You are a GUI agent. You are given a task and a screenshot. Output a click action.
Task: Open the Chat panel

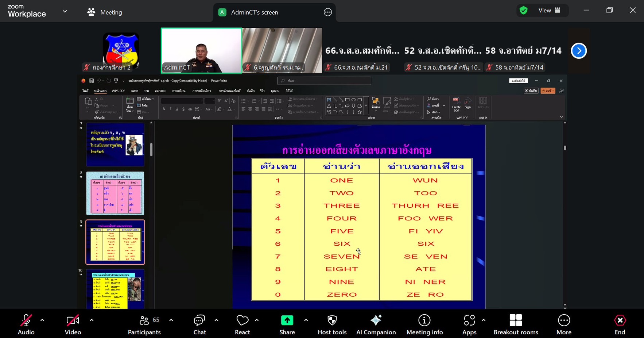pyautogui.click(x=199, y=324)
